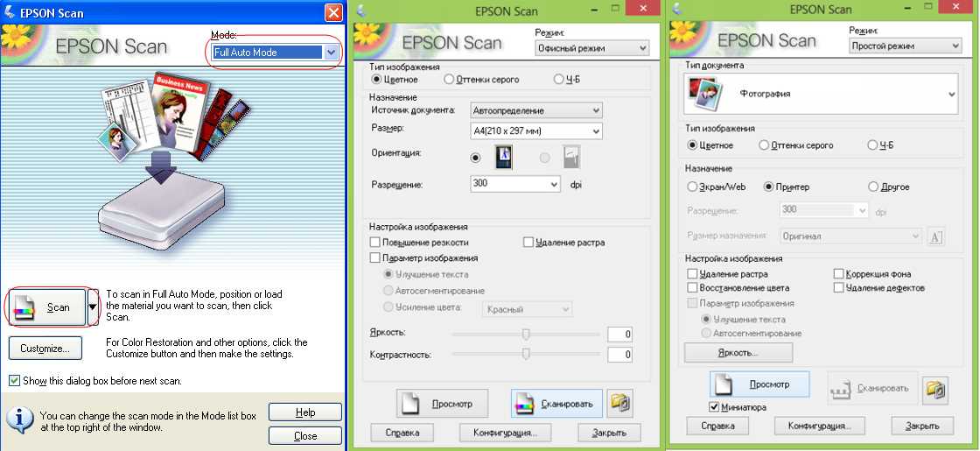
Task: Enable the Удаление дефектов checkbox
Action: tap(839, 288)
